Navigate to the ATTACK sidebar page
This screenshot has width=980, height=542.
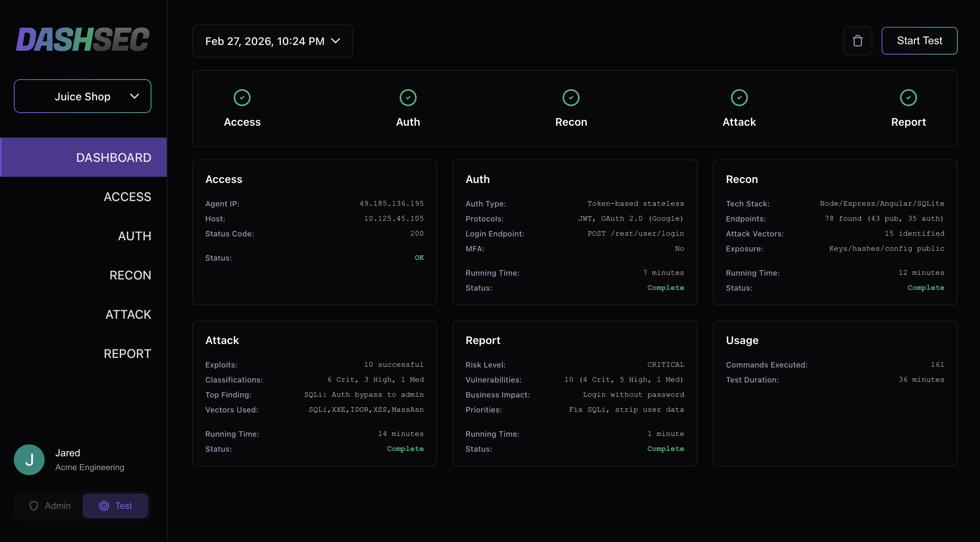[128, 314]
